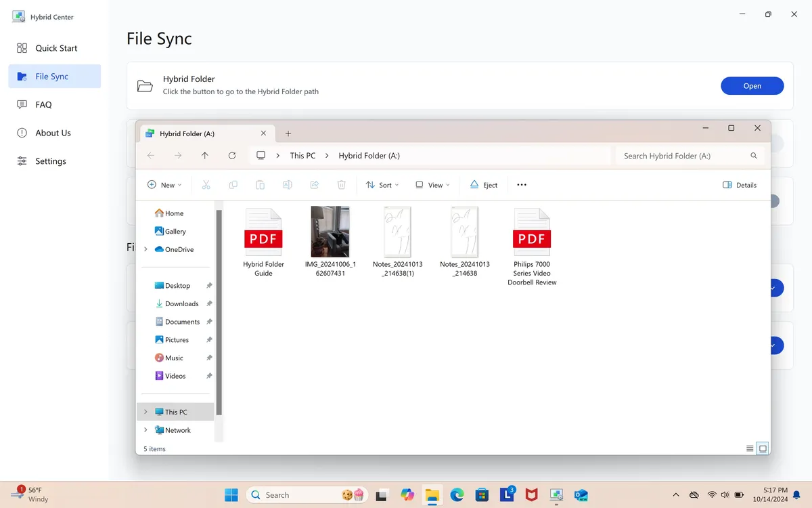Click the Eject drive icon

pyautogui.click(x=484, y=185)
